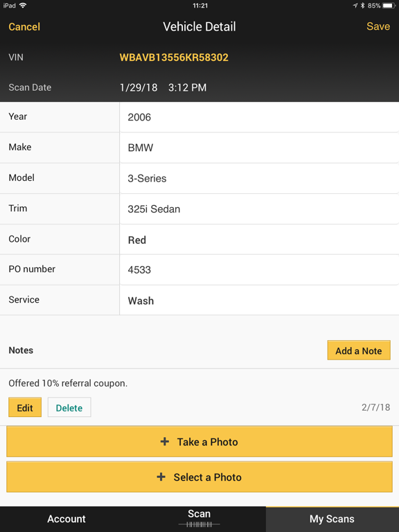Screen dimensions: 399x532
Task: Open the Color selector showing Red
Action: [x=259, y=240]
